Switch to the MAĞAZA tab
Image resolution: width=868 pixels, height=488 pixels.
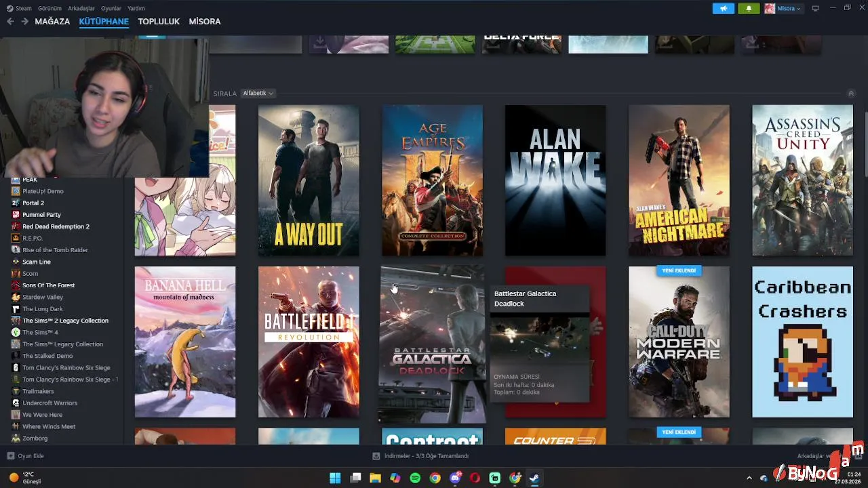coord(52,22)
